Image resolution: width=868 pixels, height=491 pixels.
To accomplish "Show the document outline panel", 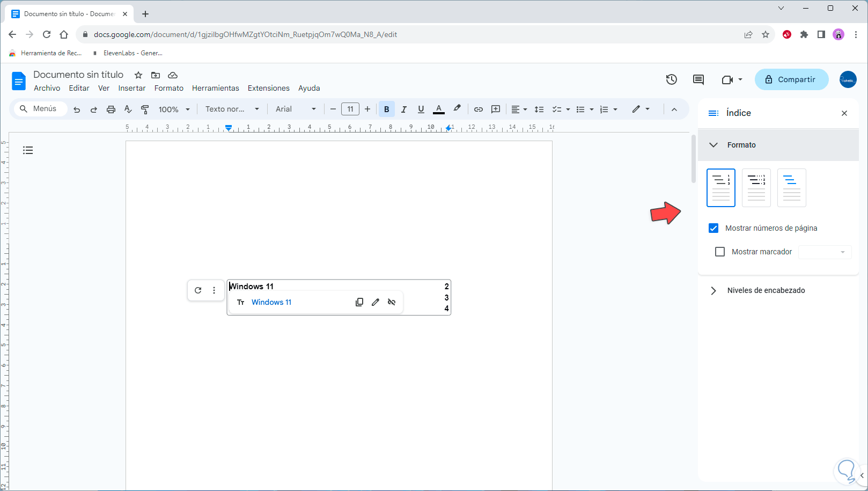I will tap(28, 150).
